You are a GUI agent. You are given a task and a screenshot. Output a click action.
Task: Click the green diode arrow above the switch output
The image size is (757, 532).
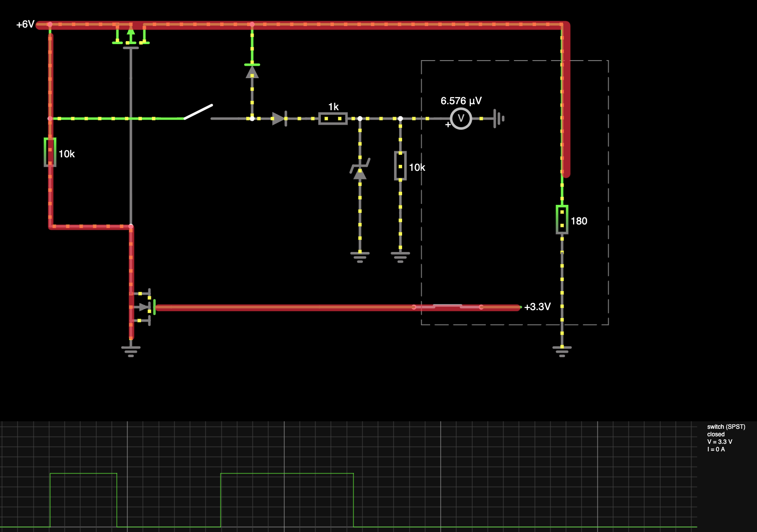tap(252, 73)
